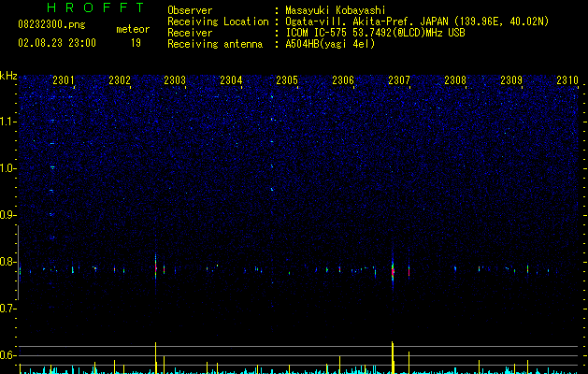Viewport: 588px width, 374px height.
Task: Click the 2302 time axis label
Action: click(120, 80)
